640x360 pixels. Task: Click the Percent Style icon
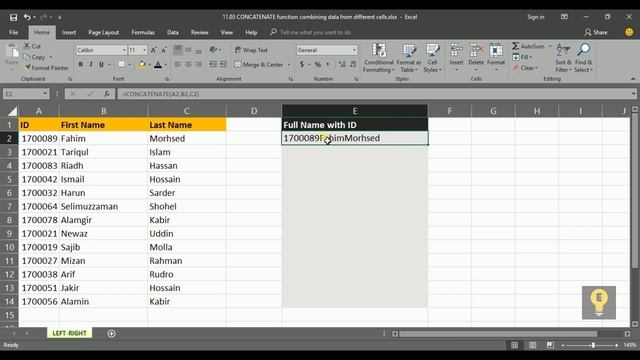point(318,64)
